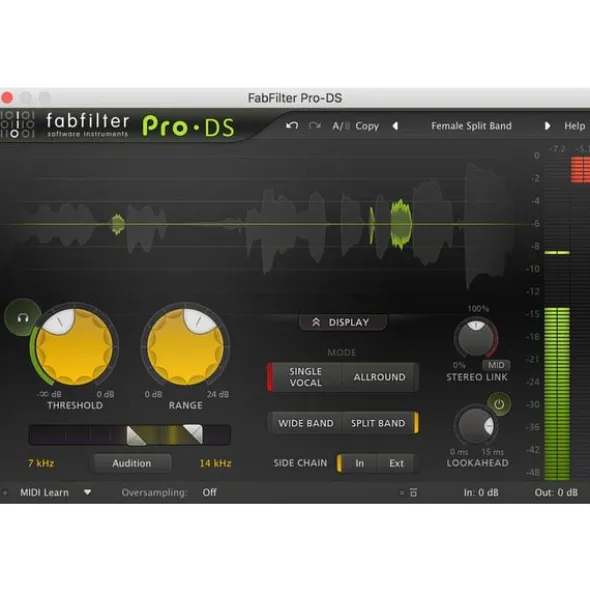590x591 pixels.
Task: Open the Help menu
Action: pos(574,126)
